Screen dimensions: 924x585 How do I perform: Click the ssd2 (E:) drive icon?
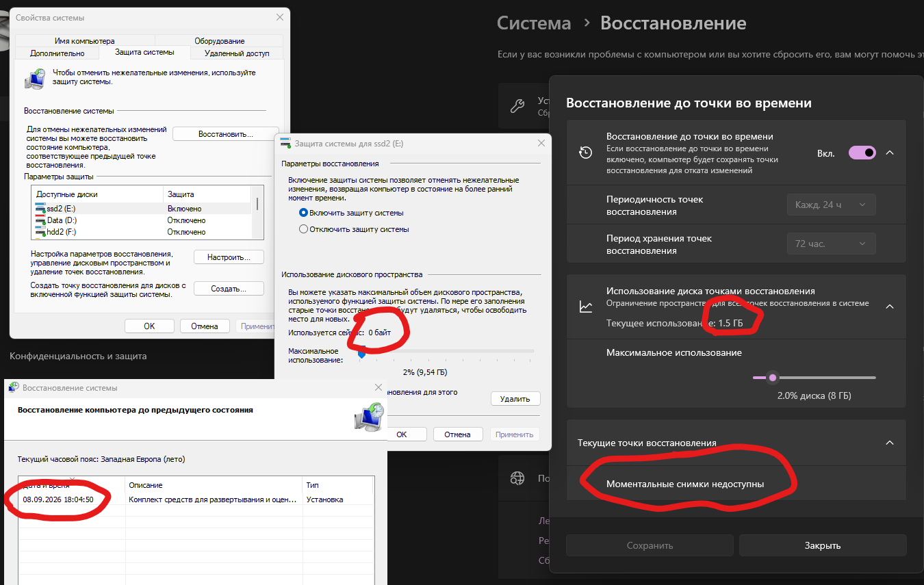40,209
